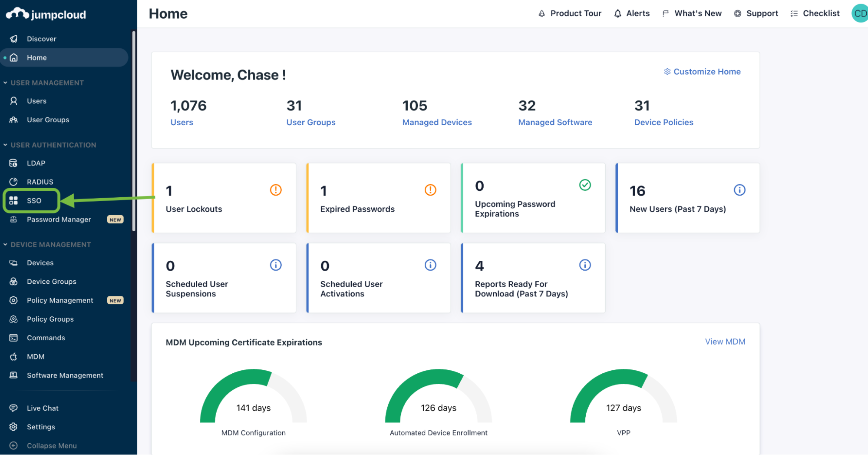The width and height of the screenshot is (868, 455).
Task: Click the Reports Ready info icon
Action: click(x=585, y=265)
